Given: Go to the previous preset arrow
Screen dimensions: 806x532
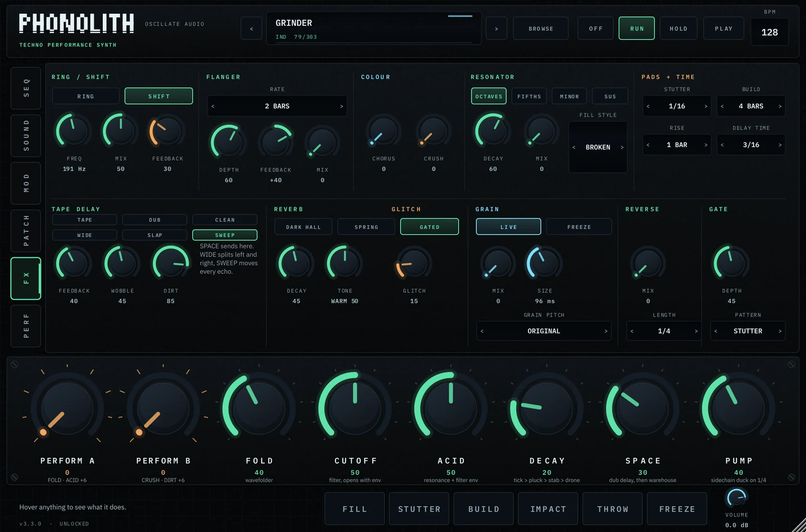Looking at the screenshot, I should pyautogui.click(x=251, y=29).
